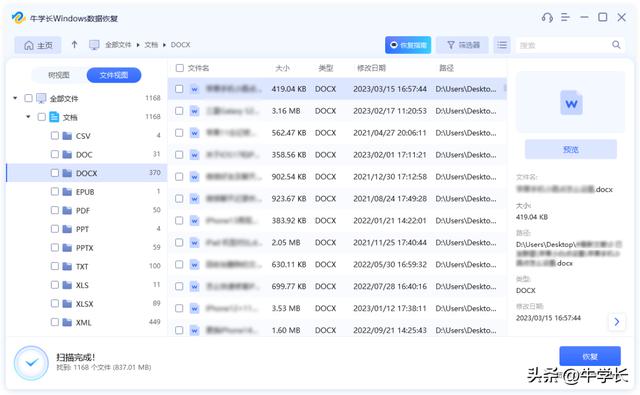The width and height of the screenshot is (640, 395).
Task: Go to 主页 home button
Action: [x=38, y=45]
